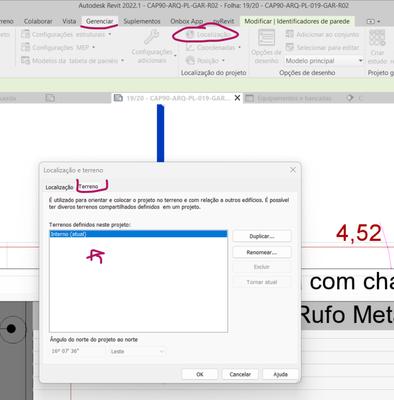Expand Configurações MEP dropdown arrow
This screenshot has height=400, width=394.
(x=94, y=47)
